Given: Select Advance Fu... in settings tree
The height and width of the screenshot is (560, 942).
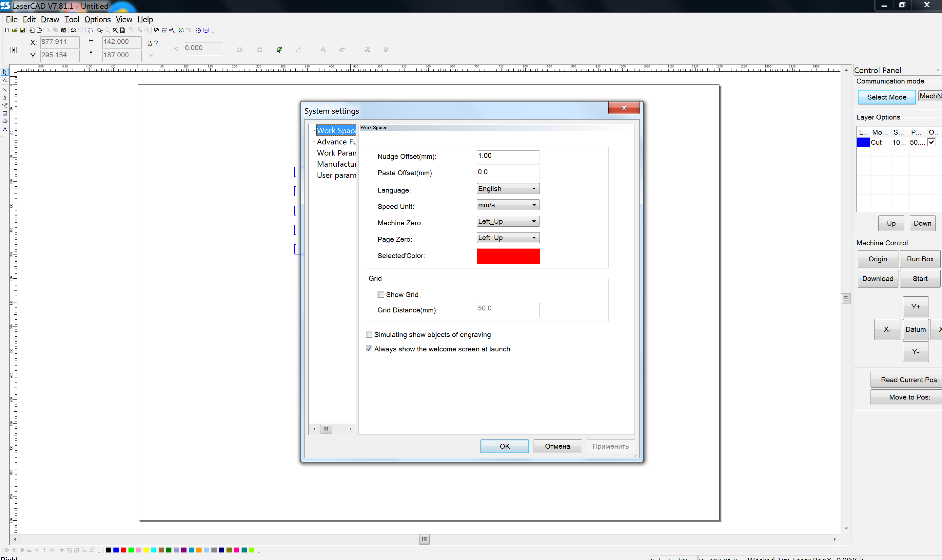Looking at the screenshot, I should click(x=336, y=142).
